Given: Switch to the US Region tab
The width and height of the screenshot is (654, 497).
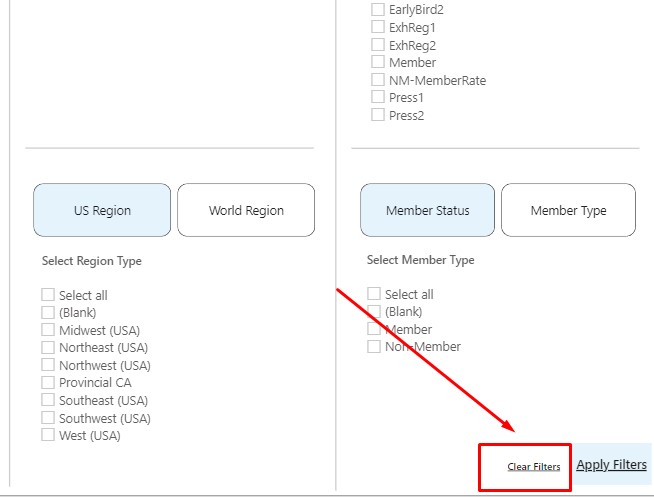Looking at the screenshot, I should [102, 210].
